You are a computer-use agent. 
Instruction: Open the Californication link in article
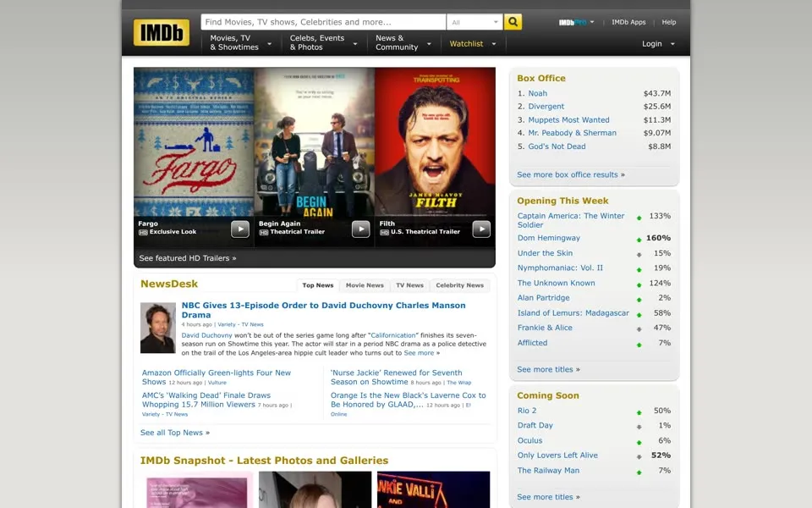coord(393,335)
